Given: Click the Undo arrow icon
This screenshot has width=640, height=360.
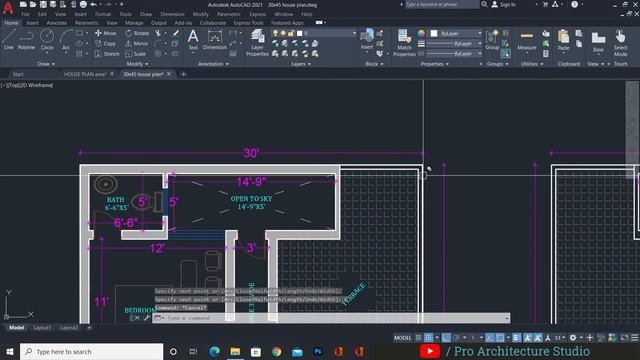Looking at the screenshot, I should pyautogui.click(x=93, y=4).
